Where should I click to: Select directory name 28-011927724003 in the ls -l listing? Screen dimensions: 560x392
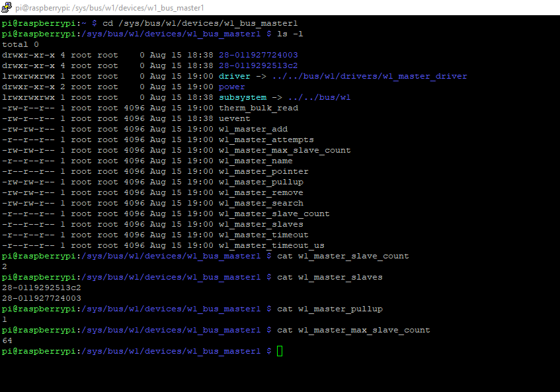click(x=259, y=55)
